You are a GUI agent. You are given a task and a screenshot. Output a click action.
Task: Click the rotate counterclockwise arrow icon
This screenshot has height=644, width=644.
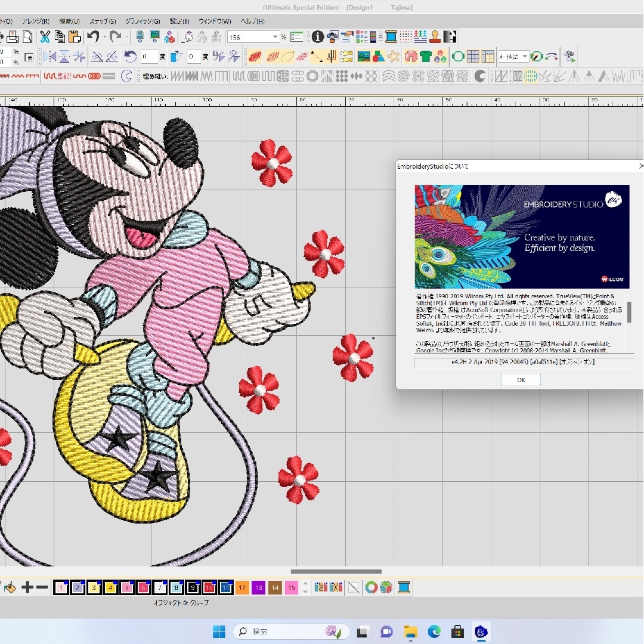(130, 56)
